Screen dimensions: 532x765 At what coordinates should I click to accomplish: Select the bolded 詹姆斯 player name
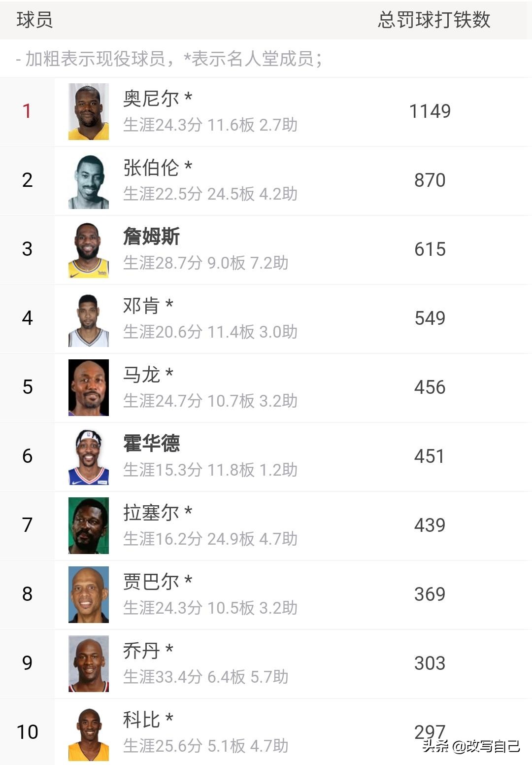coord(151,237)
